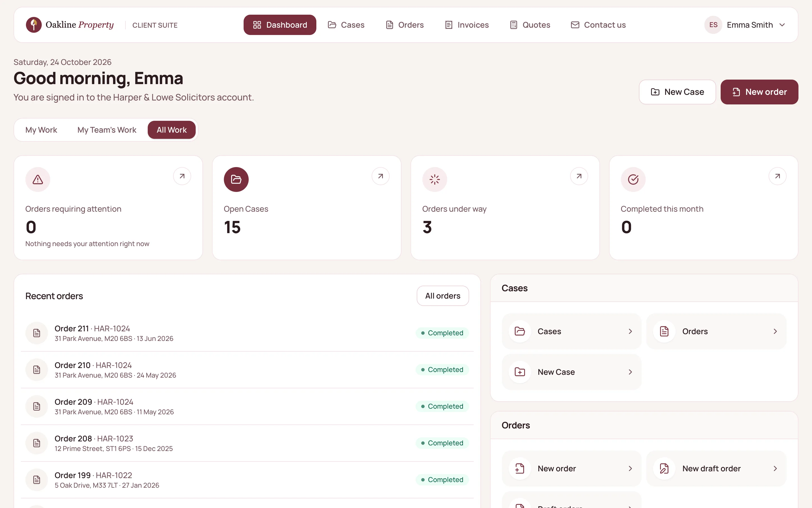Expand Emma Smith account dropdown chevron
Screen dimensions: 812x508
782,25
